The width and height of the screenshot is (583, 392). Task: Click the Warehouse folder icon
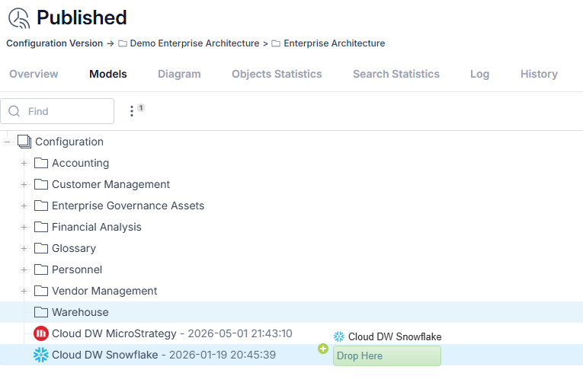coord(41,312)
